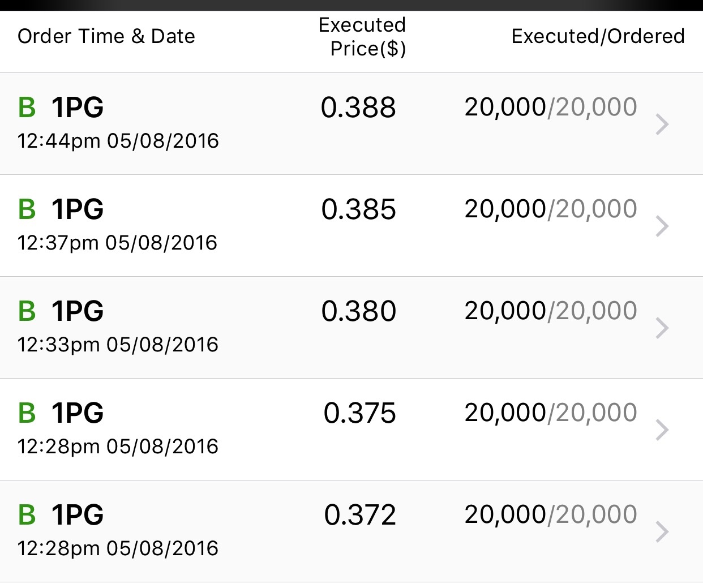703x588 pixels.
Task: Select the 1PG order placed at 12:37pm
Action: (x=351, y=226)
